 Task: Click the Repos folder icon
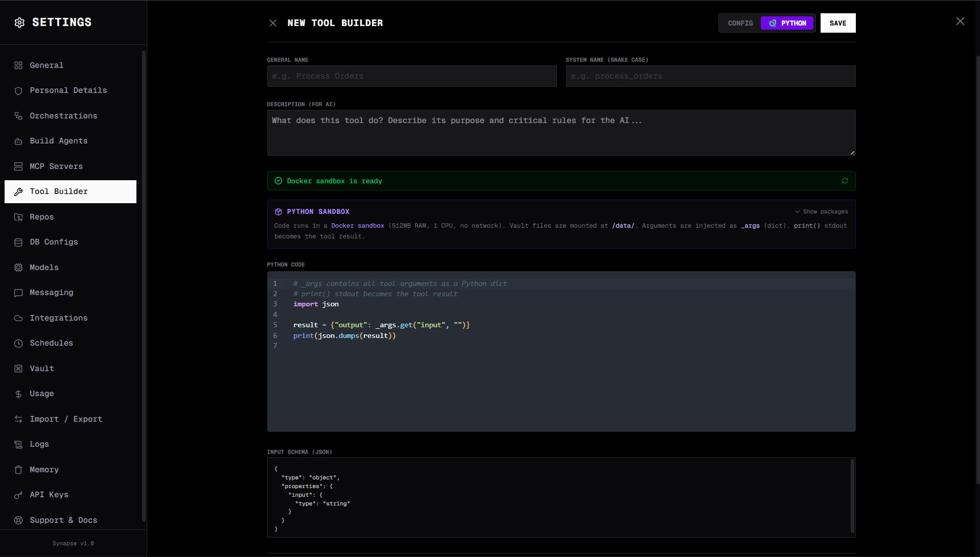point(18,217)
